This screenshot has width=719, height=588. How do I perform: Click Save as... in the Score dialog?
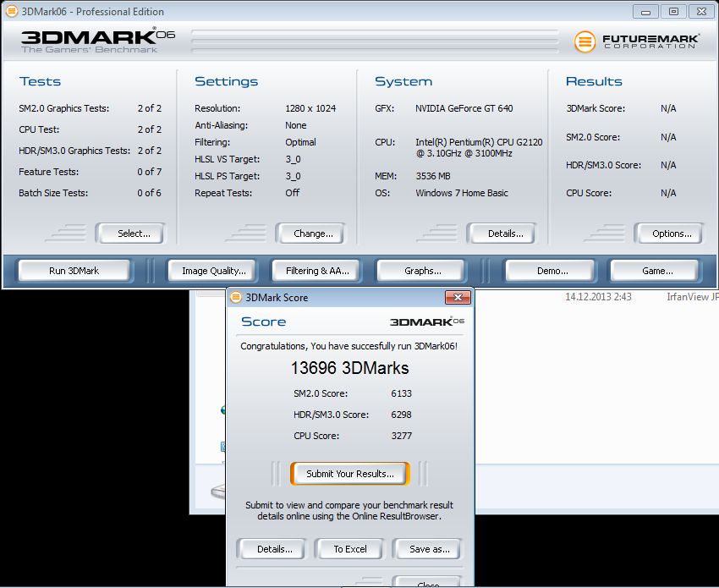coord(429,549)
